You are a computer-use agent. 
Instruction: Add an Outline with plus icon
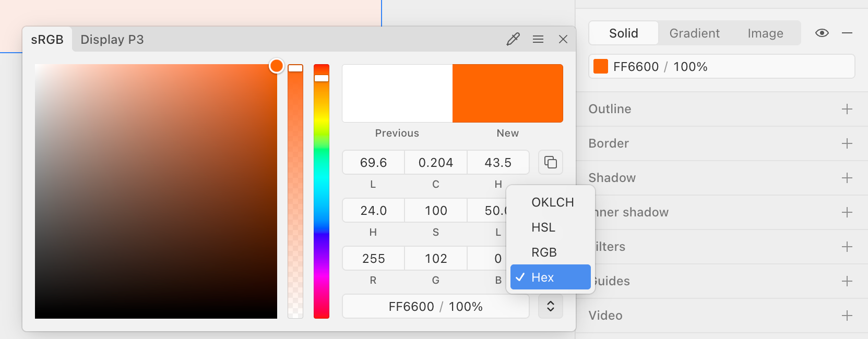[847, 109]
